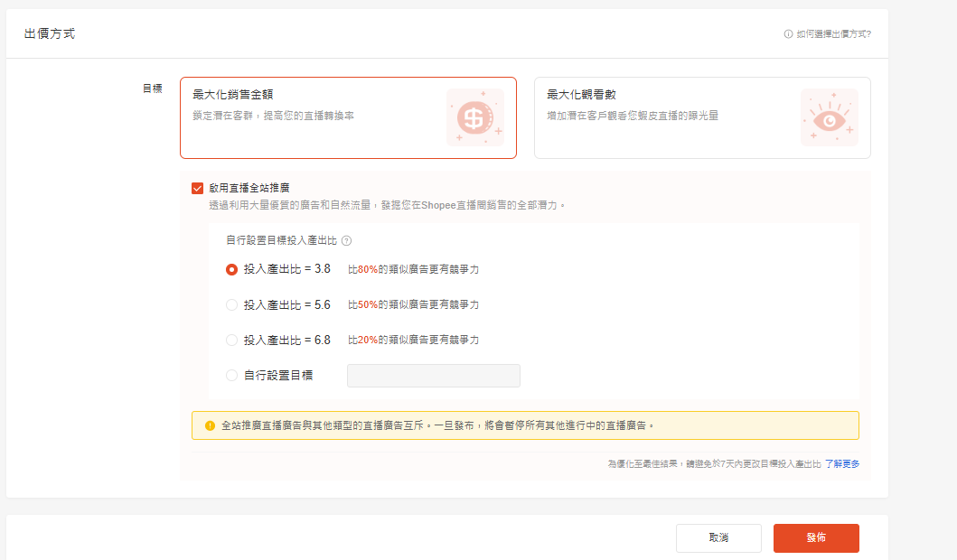Select 投入產出比 = 3.8 radio option
Viewport: 957px width, 560px height.
point(231,270)
